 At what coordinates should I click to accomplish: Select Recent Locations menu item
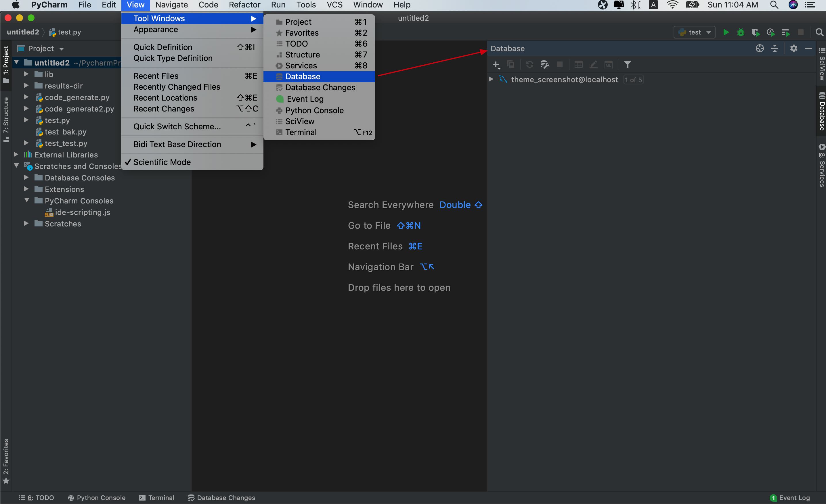(x=192, y=98)
